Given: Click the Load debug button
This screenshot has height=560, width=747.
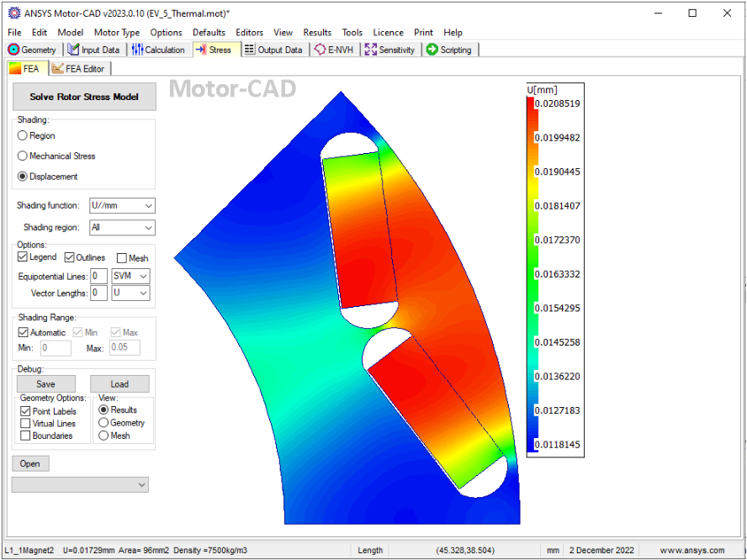Looking at the screenshot, I should point(119,383).
